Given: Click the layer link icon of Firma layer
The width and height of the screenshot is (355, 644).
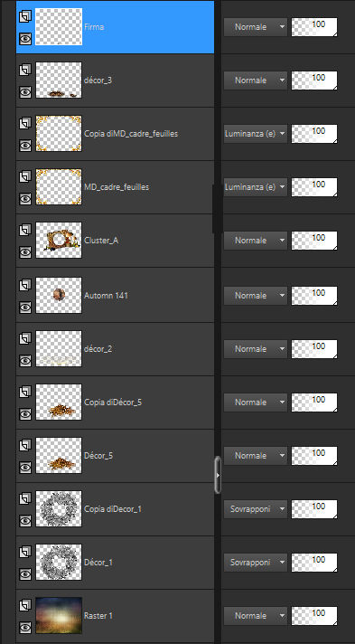Looking at the screenshot, I should 25,16.
